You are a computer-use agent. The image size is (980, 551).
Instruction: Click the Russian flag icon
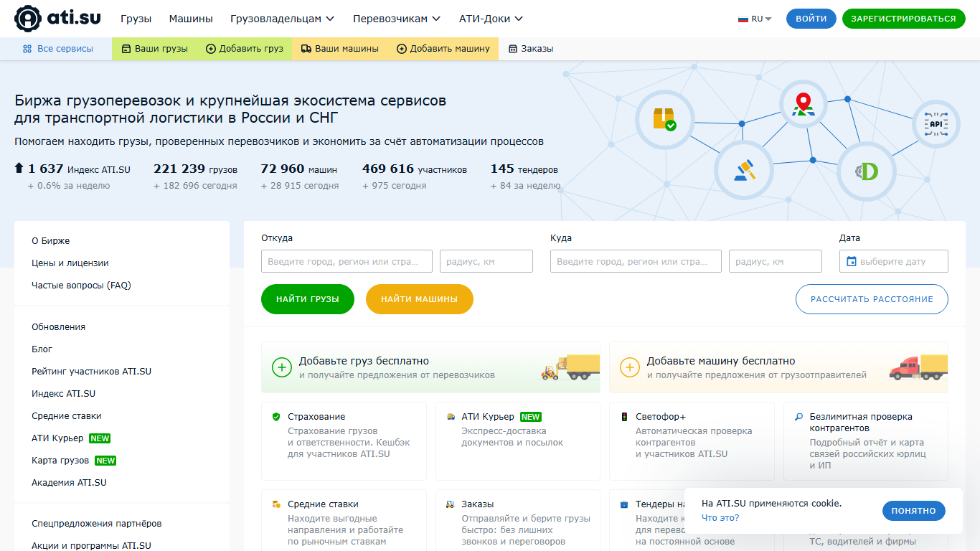pyautogui.click(x=743, y=19)
